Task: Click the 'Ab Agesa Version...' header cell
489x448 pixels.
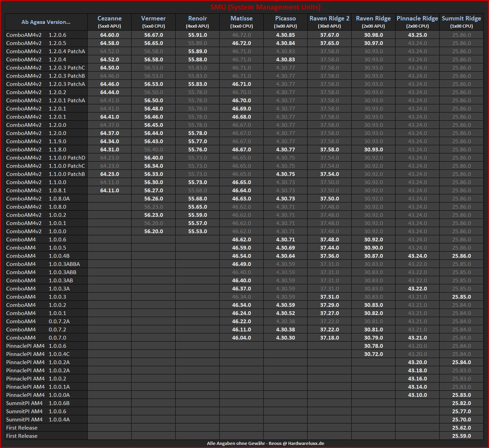Action: tap(46, 22)
